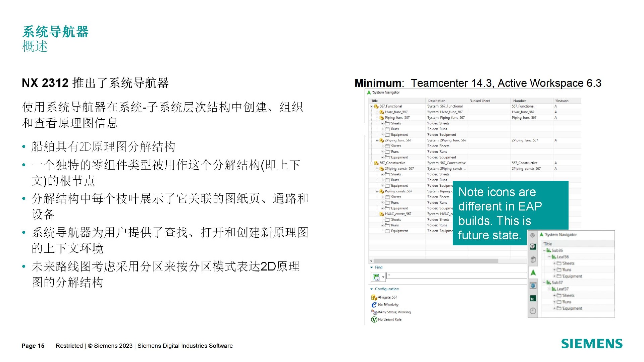Open the settings gear in the small navigator sidebar
This screenshot has height=362, width=644.
point(533,235)
